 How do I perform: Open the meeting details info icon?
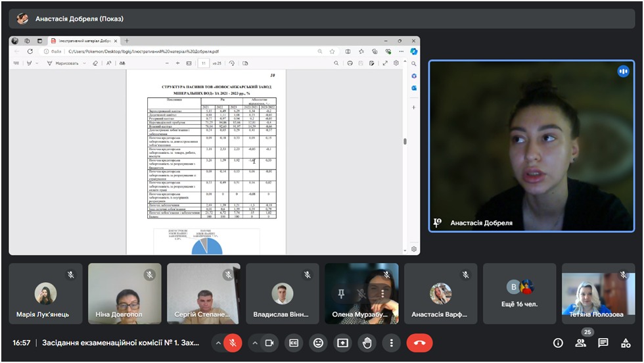[x=558, y=343]
